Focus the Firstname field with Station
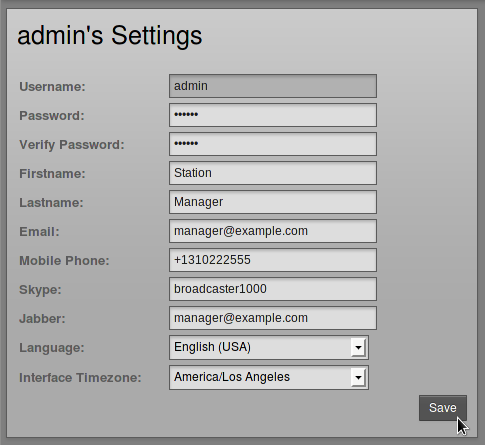Screen dimensions: 485x445 pos(273,173)
